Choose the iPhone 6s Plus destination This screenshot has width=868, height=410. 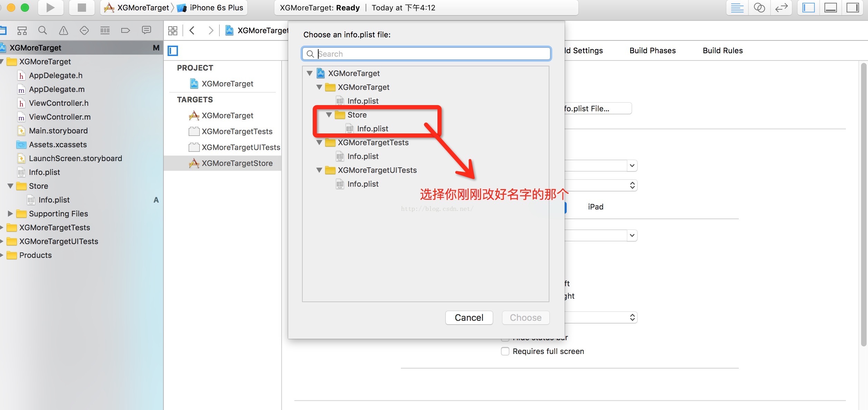click(210, 8)
